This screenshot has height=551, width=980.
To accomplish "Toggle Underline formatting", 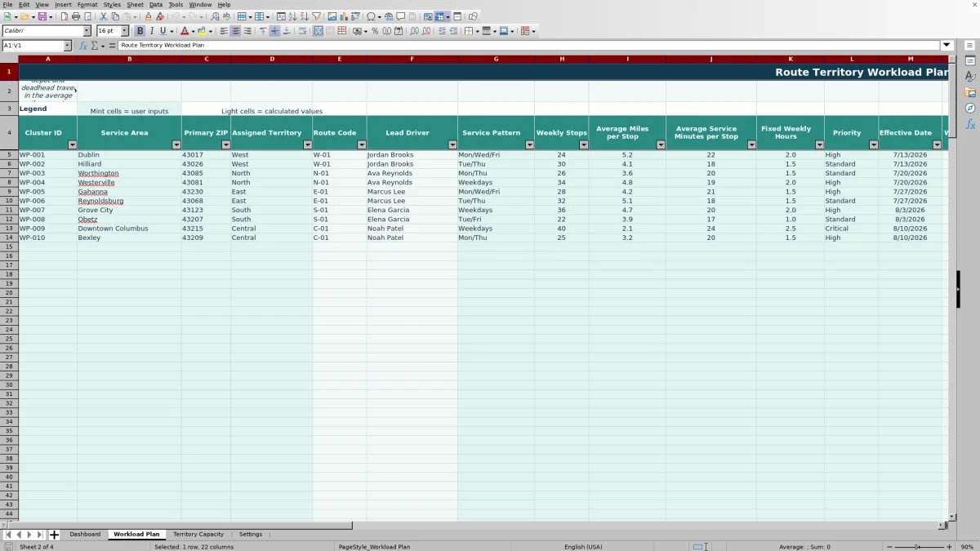I will [x=163, y=31].
